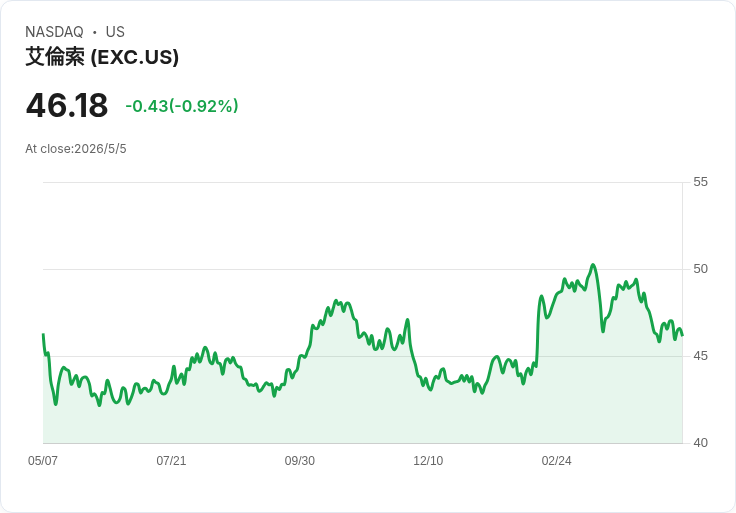Click the 45 price axis label
This screenshot has width=736, height=513.
[700, 356]
